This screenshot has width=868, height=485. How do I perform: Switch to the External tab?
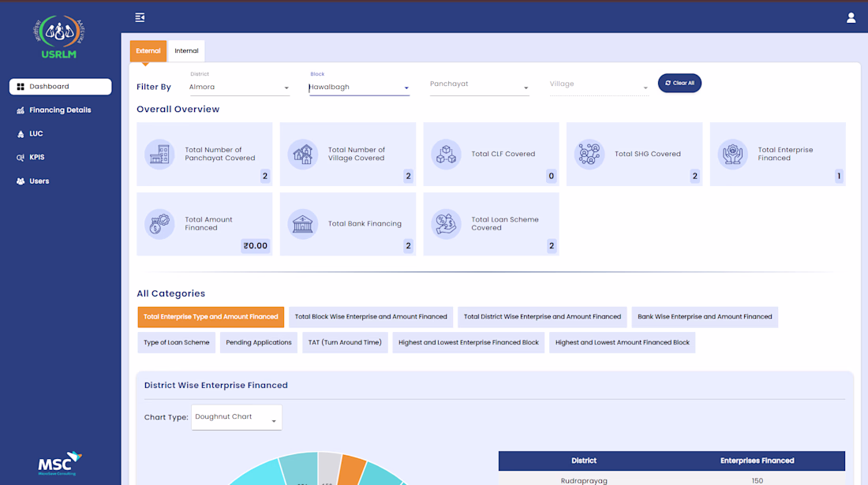[x=148, y=51]
